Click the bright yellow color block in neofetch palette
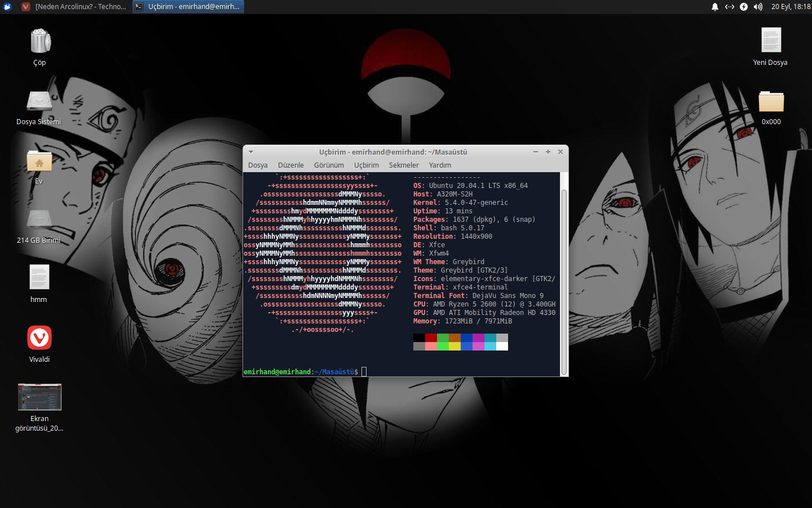 454,346
